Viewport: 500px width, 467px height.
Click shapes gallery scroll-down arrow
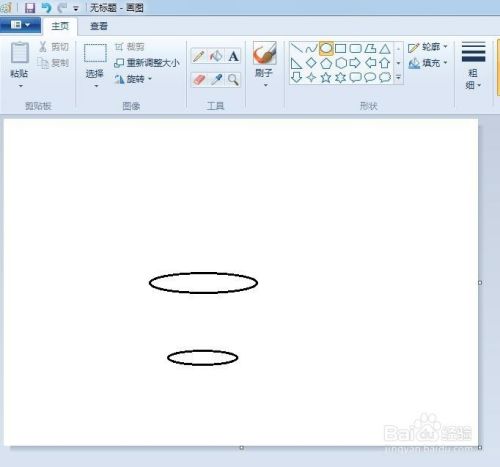coord(398,63)
